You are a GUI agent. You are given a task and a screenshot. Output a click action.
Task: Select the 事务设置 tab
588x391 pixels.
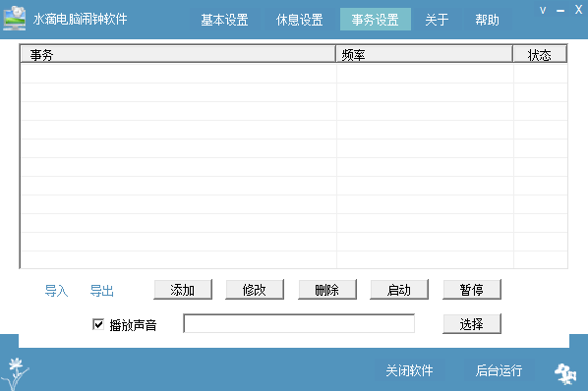click(x=375, y=20)
